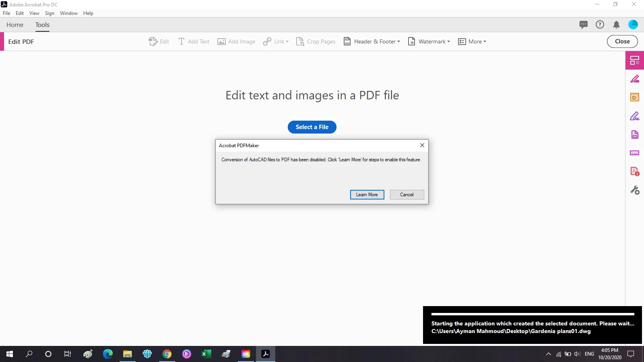Expand the Header & Footer dropdown
The width and height of the screenshot is (644, 362).
tap(372, 41)
